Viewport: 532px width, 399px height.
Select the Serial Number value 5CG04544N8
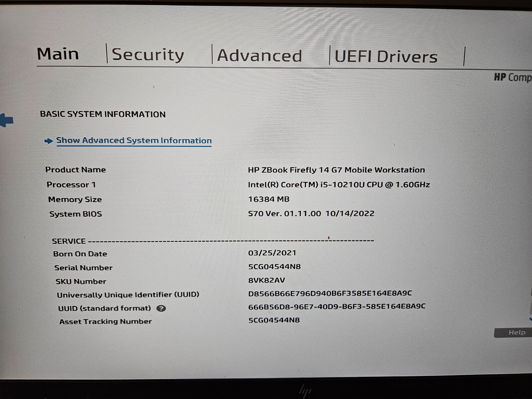[x=274, y=267]
